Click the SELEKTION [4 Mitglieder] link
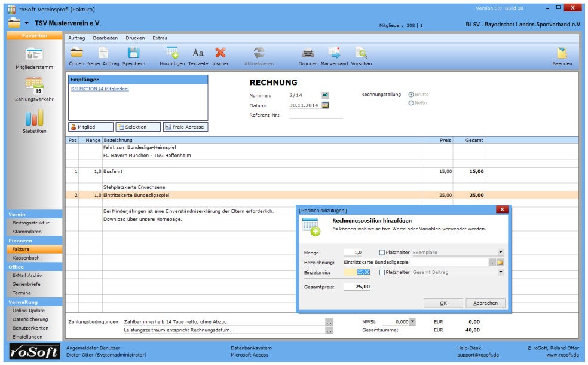Image resolution: width=588 pixels, height=365 pixels. point(100,89)
